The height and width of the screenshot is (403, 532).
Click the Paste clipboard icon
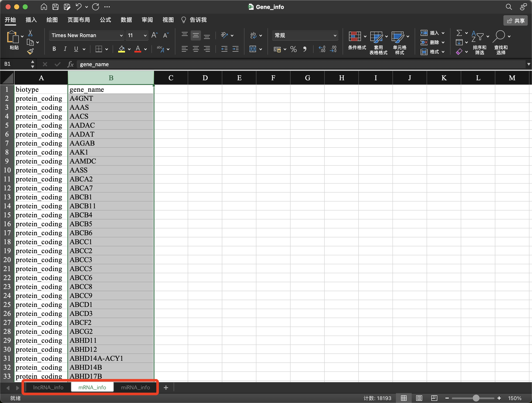tap(13, 37)
